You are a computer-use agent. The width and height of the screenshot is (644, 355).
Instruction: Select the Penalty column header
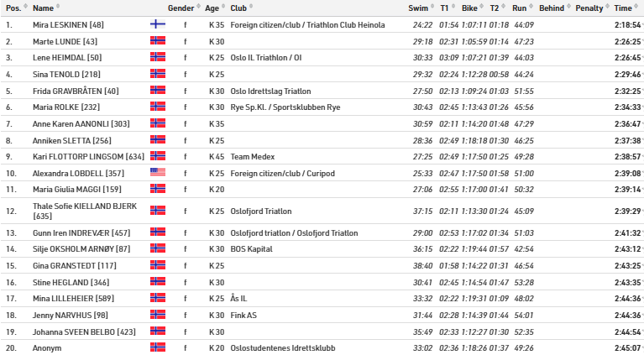(x=588, y=8)
